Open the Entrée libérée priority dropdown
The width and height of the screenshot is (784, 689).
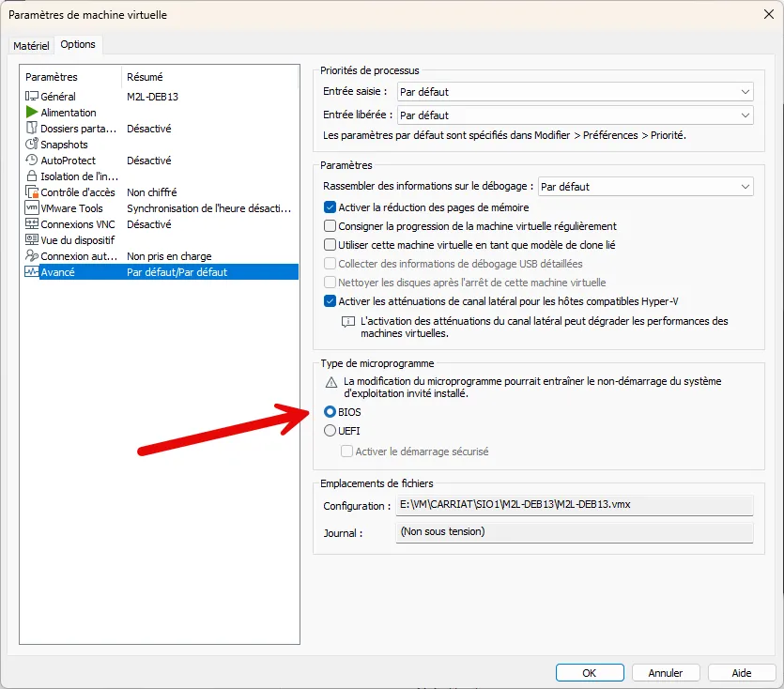574,115
